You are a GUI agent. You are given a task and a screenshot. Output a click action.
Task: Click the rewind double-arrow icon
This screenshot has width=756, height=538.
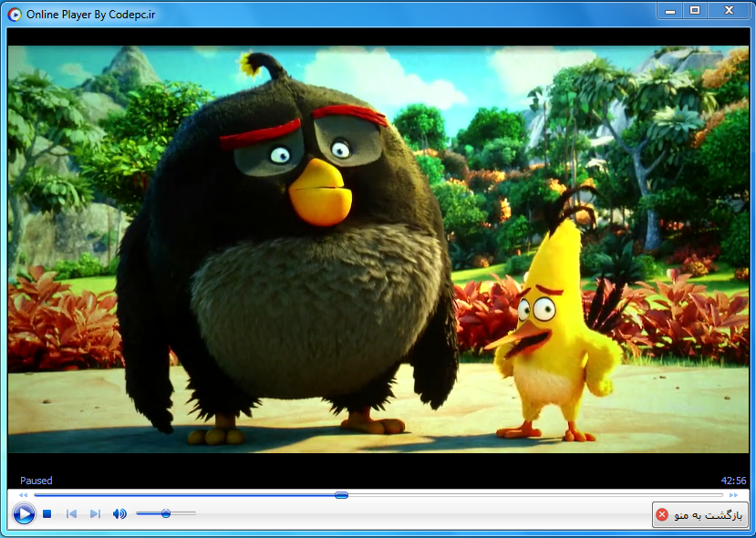tap(23, 495)
